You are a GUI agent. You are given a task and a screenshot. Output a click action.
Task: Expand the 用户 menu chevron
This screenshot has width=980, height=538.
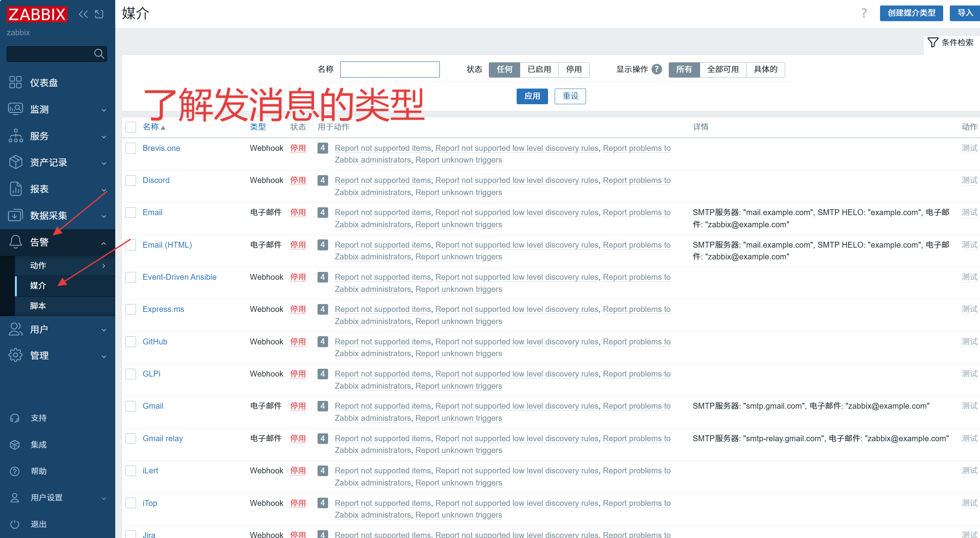click(104, 330)
